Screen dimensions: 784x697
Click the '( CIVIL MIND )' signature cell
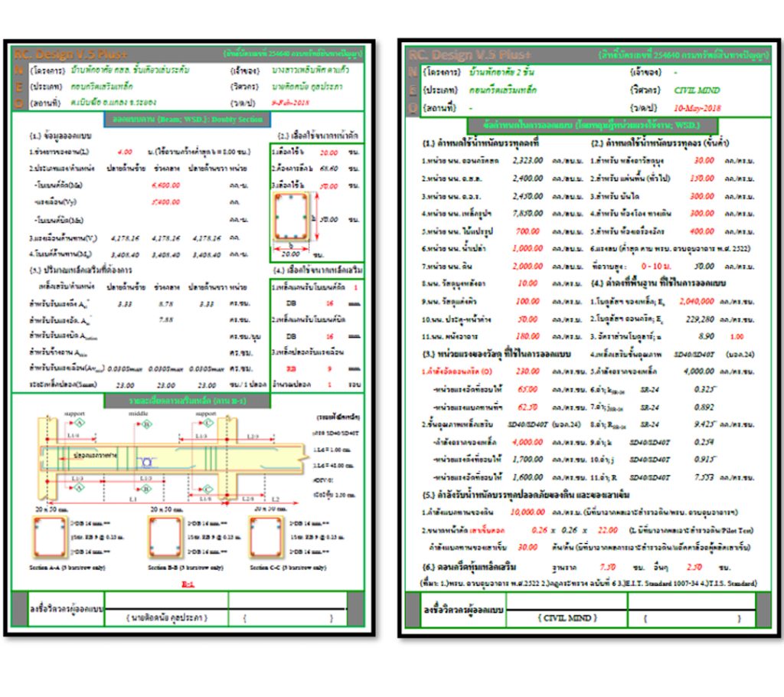coord(567,618)
